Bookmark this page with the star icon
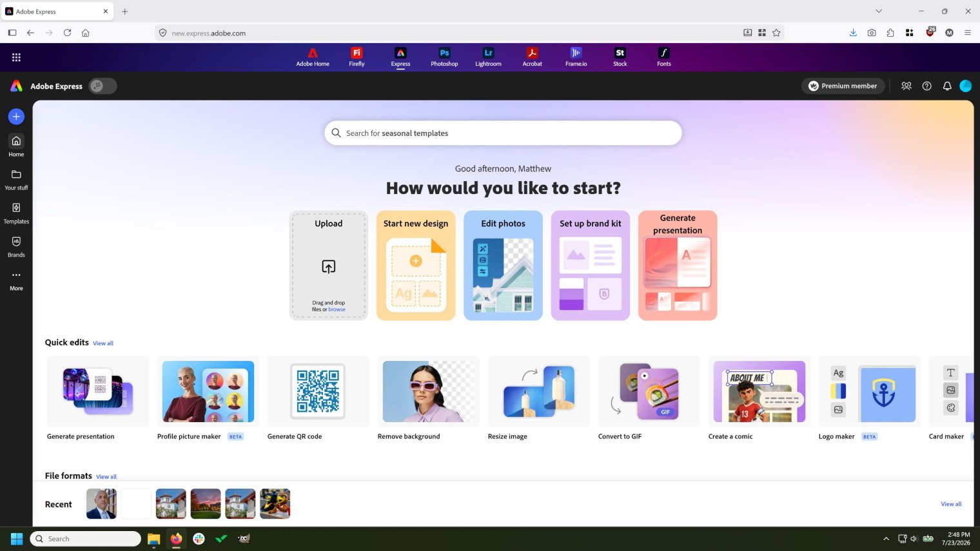Image resolution: width=980 pixels, height=551 pixels. [776, 33]
